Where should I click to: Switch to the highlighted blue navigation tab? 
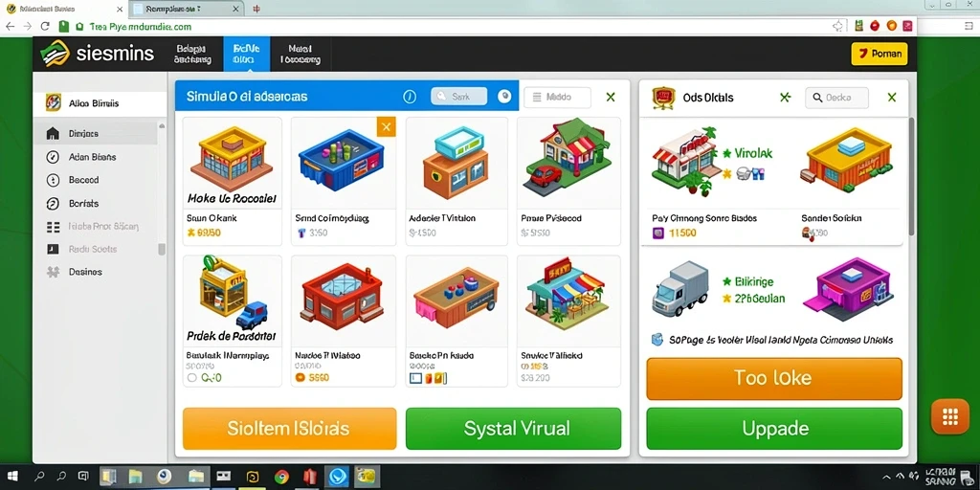click(x=246, y=54)
